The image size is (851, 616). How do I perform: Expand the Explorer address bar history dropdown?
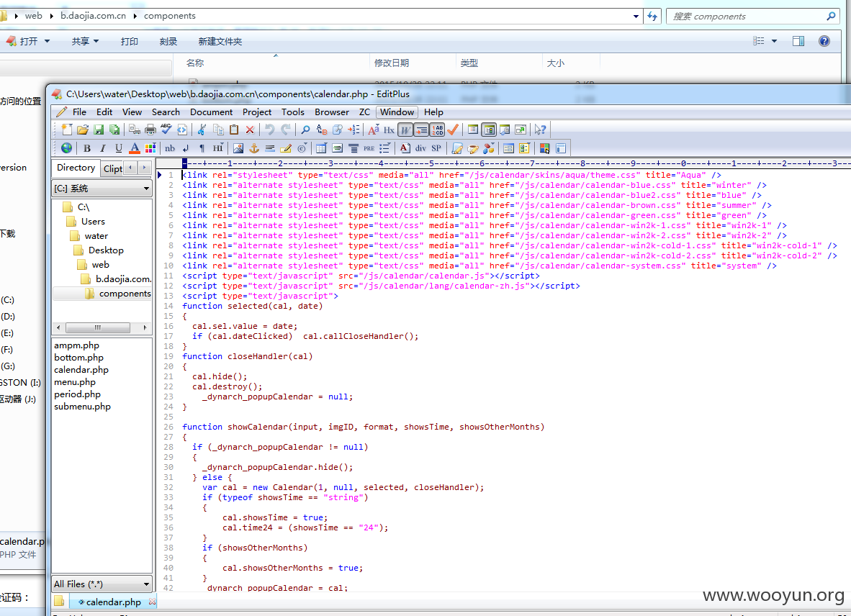pos(636,17)
